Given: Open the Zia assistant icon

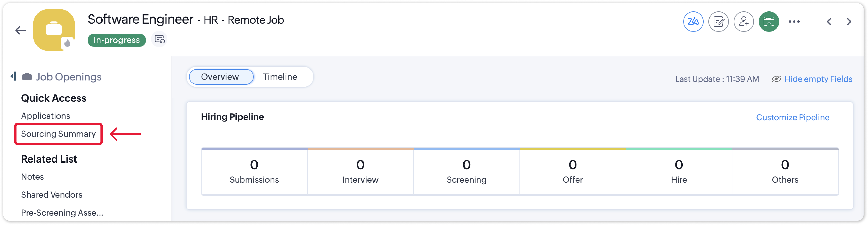Looking at the screenshot, I should click(x=693, y=22).
